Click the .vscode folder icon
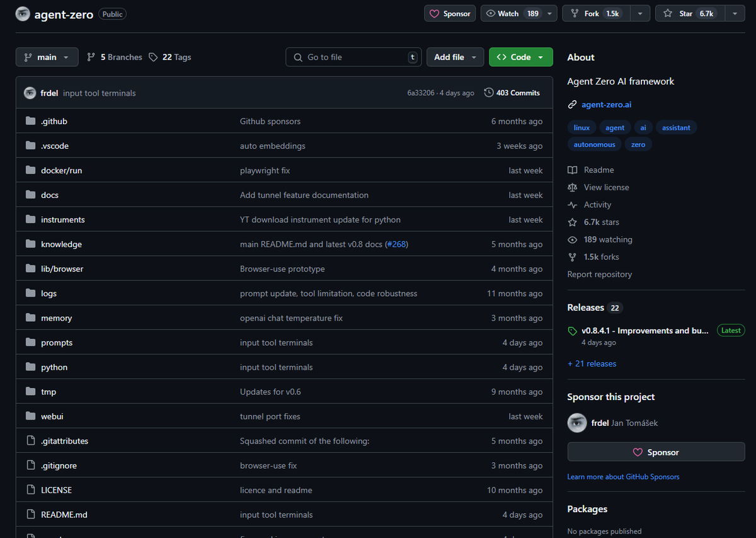This screenshot has width=756, height=538. click(x=30, y=146)
